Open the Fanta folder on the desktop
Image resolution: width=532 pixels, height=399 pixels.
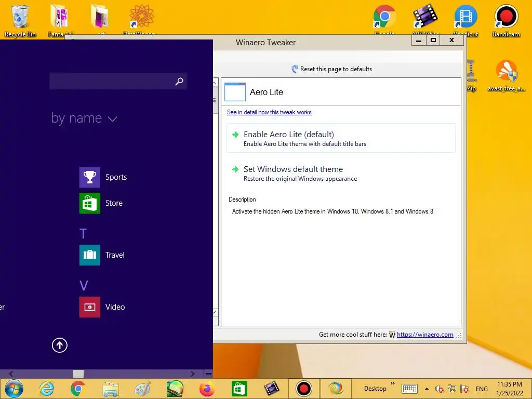pyautogui.click(x=60, y=20)
